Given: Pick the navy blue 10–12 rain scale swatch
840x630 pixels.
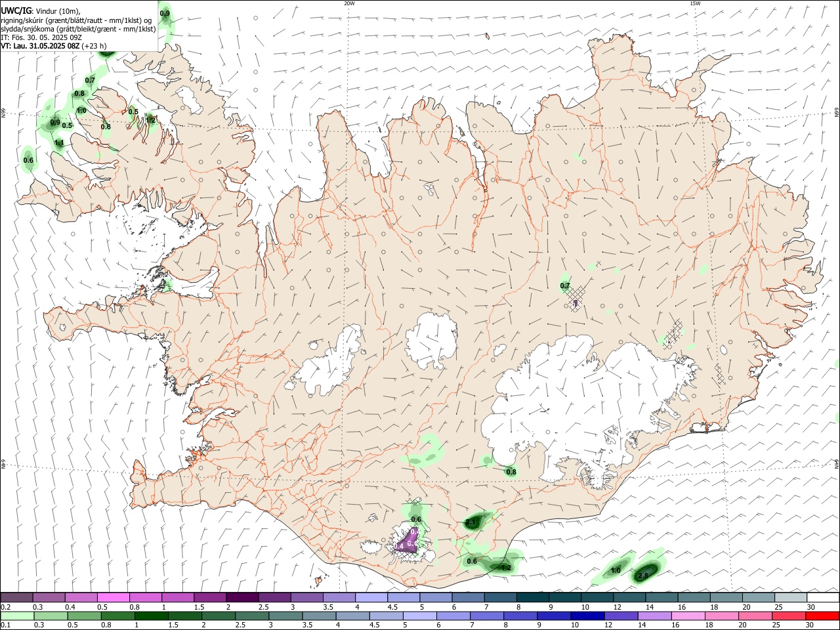Looking at the screenshot, I should click(x=587, y=616).
